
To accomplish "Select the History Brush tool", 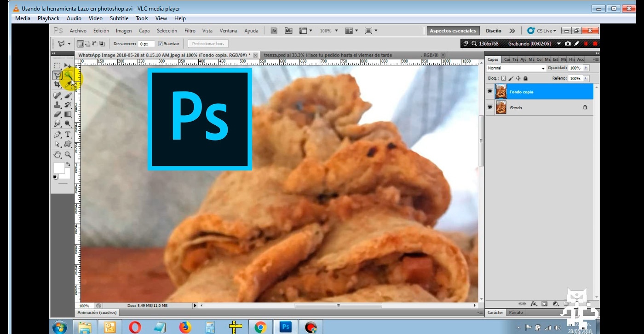I will point(68,105).
